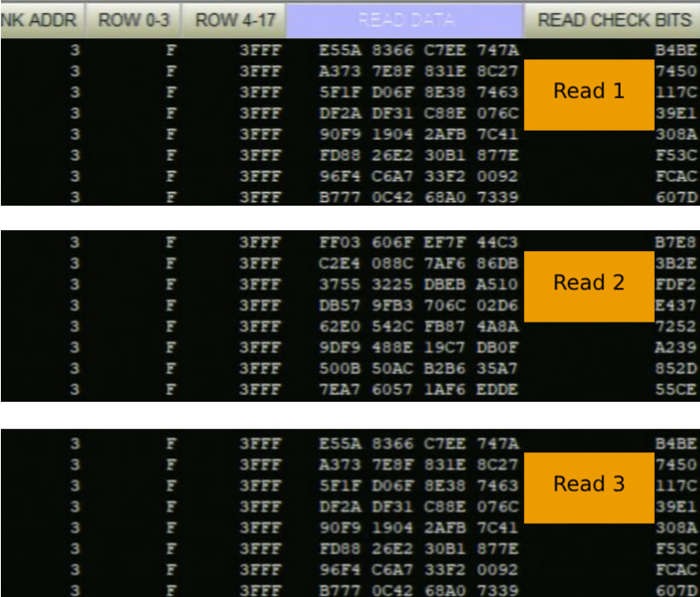Screen dimensions: 700x597
Task: Click check bits value "852D"
Action: pos(676,368)
